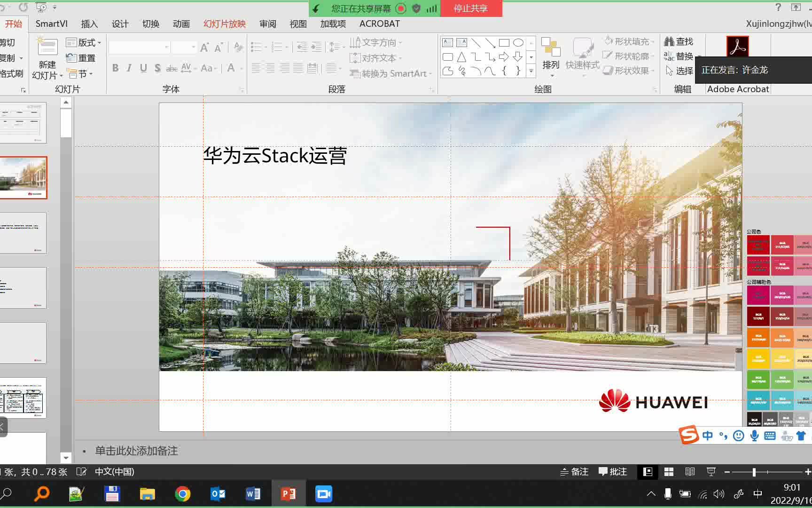
Task: Select the isosceles triangle shape
Action: pos(462,57)
